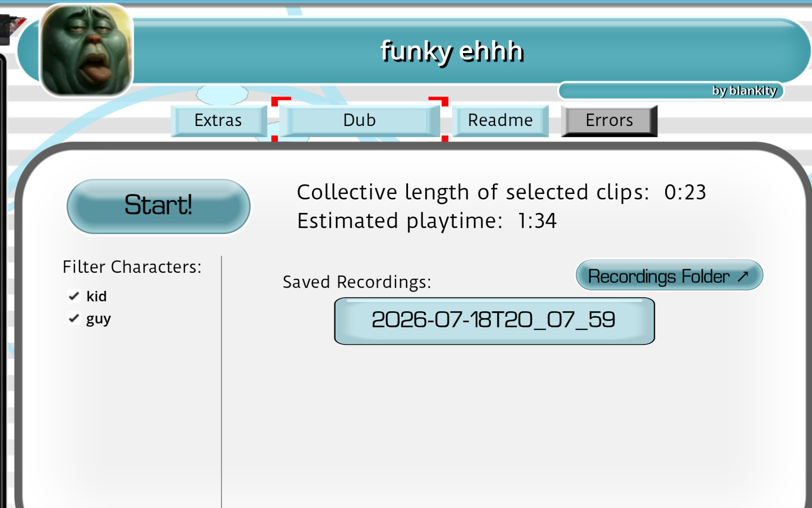812x508 pixels.
Task: Click the 'Saved Recordings:' label
Action: [357, 282]
